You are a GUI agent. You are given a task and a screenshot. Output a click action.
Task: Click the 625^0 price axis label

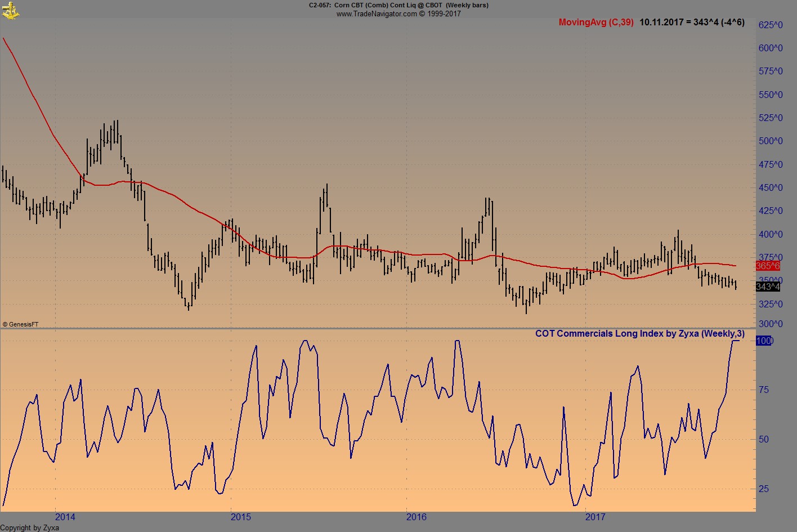click(x=771, y=25)
